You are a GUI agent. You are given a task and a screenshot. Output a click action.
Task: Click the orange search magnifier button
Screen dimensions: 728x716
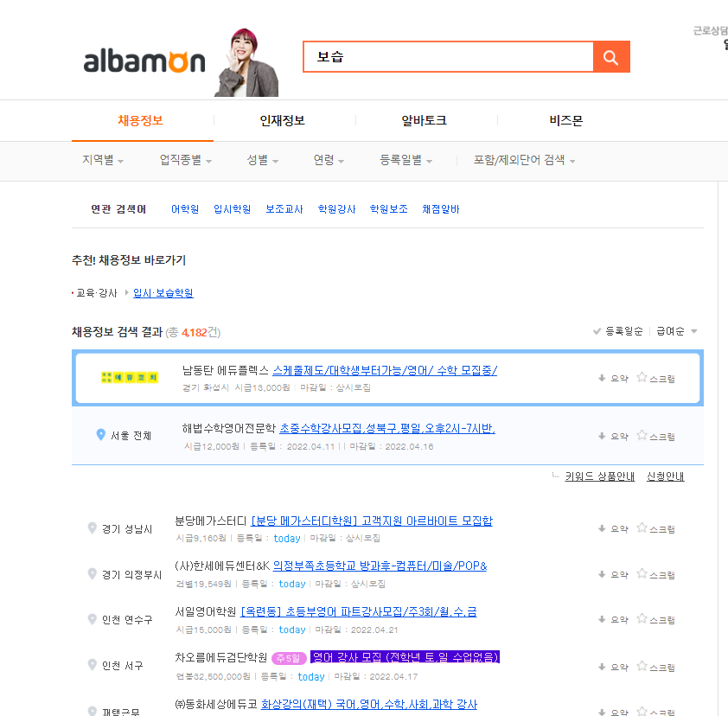pos(611,57)
